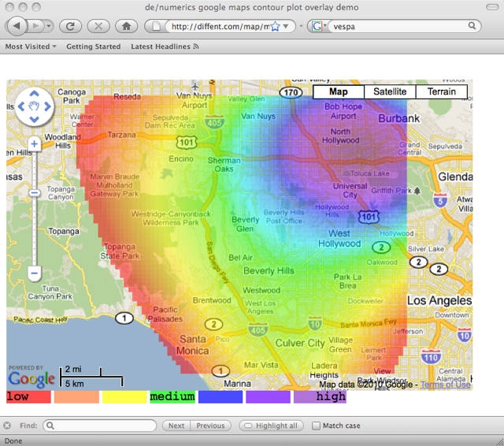Bookmark this page with the star icon

pyautogui.click(x=274, y=26)
